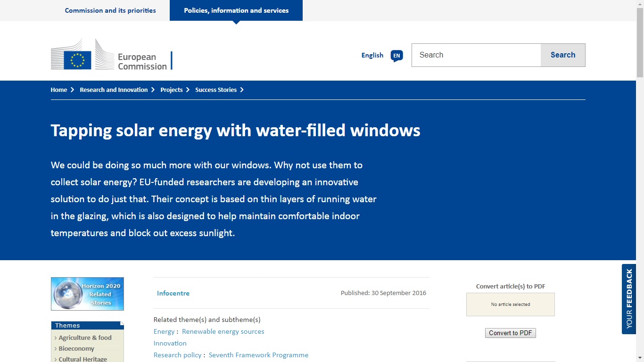The width and height of the screenshot is (644, 362).
Task: Switch to Commission and its priorities tab
Action: (x=110, y=10)
